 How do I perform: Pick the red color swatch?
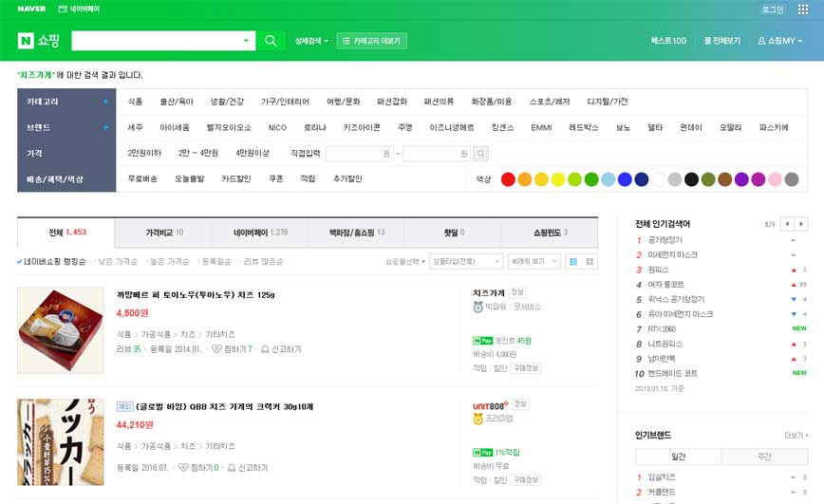tap(508, 179)
